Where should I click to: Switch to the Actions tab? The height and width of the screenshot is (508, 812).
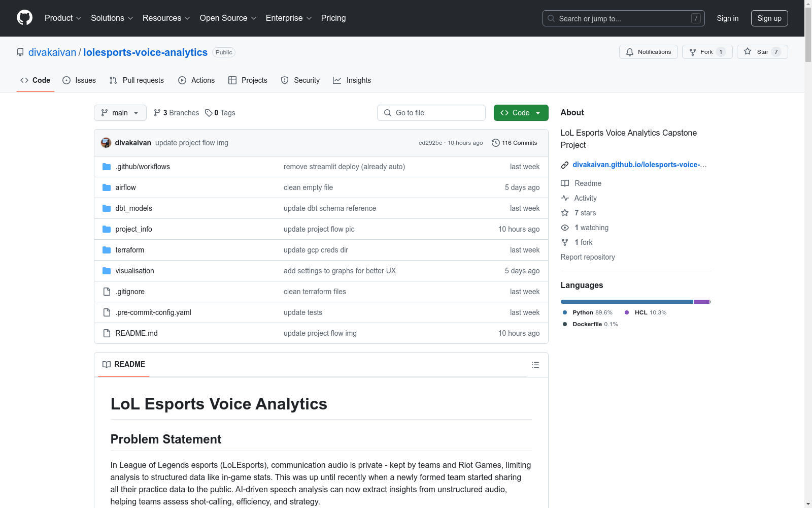pyautogui.click(x=196, y=80)
